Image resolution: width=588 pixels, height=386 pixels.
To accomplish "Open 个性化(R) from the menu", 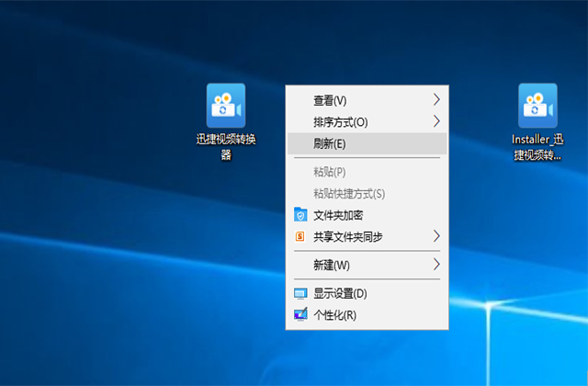I will click(x=367, y=315).
